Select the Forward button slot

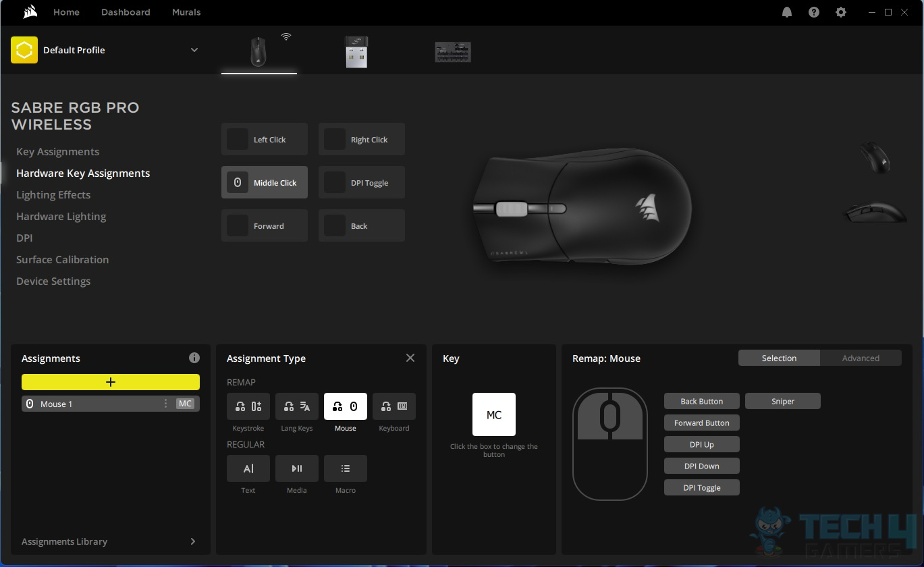(x=265, y=225)
